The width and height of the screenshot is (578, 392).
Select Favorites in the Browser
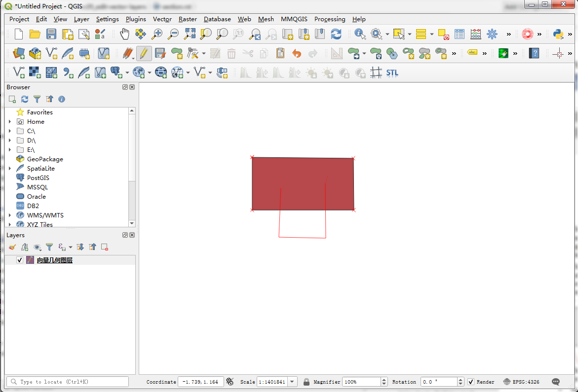coord(40,112)
